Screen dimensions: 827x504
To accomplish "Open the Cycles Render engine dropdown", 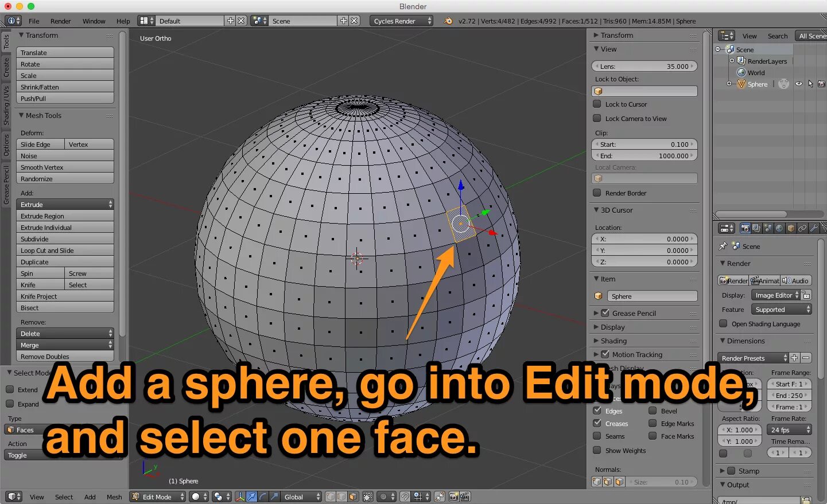I will click(402, 21).
